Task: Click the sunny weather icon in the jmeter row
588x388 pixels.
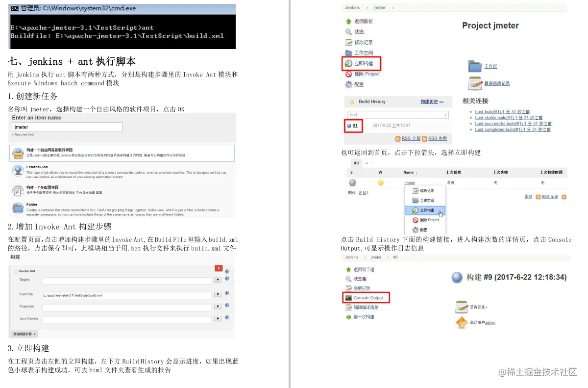Action: coord(380,182)
